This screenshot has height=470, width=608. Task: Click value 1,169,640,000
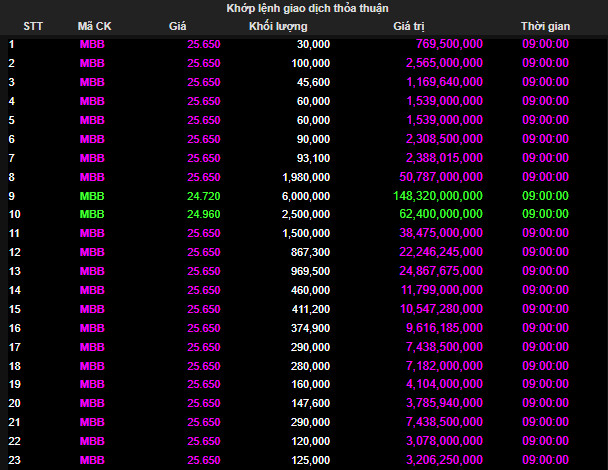point(444,82)
